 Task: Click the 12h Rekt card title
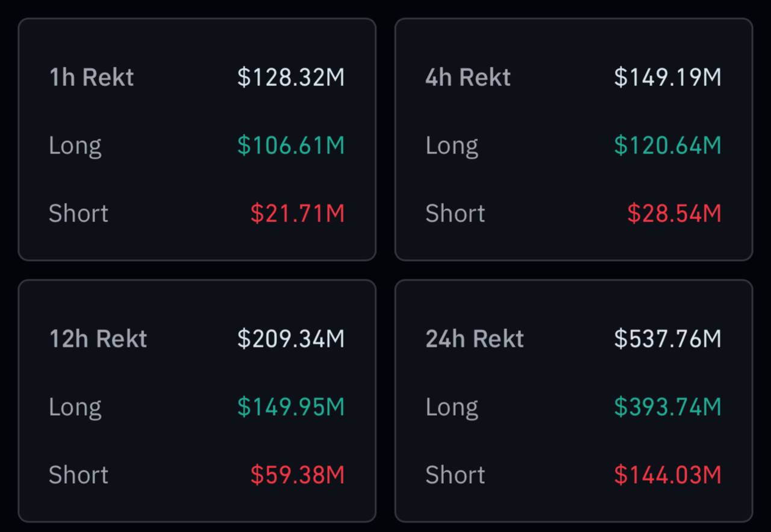[98, 339]
